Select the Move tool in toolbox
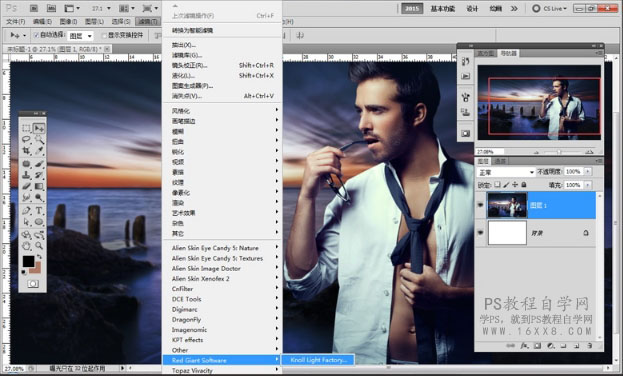This screenshot has height=376, width=623. pyautogui.click(x=39, y=128)
